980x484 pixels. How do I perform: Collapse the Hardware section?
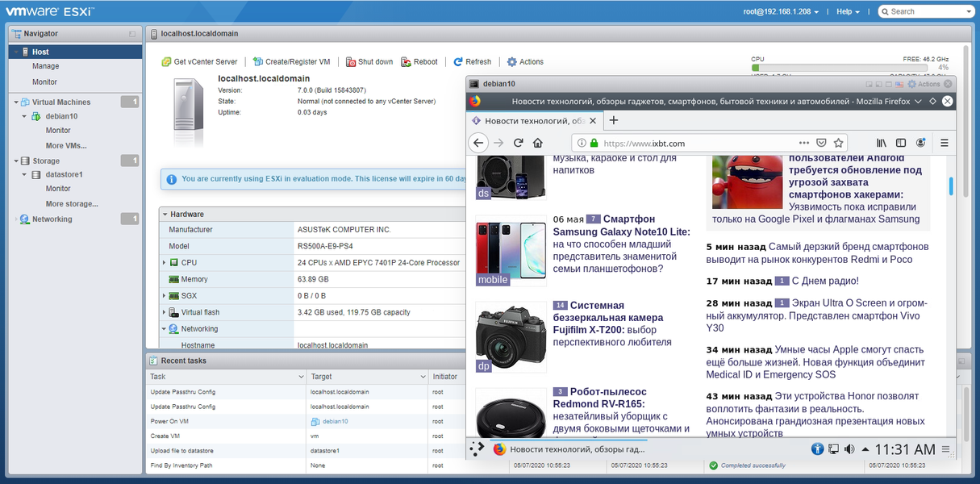(x=165, y=215)
